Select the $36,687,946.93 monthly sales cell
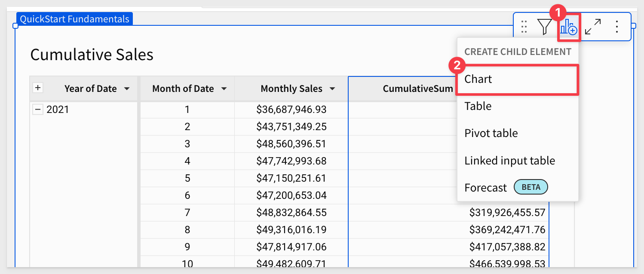 point(291,110)
